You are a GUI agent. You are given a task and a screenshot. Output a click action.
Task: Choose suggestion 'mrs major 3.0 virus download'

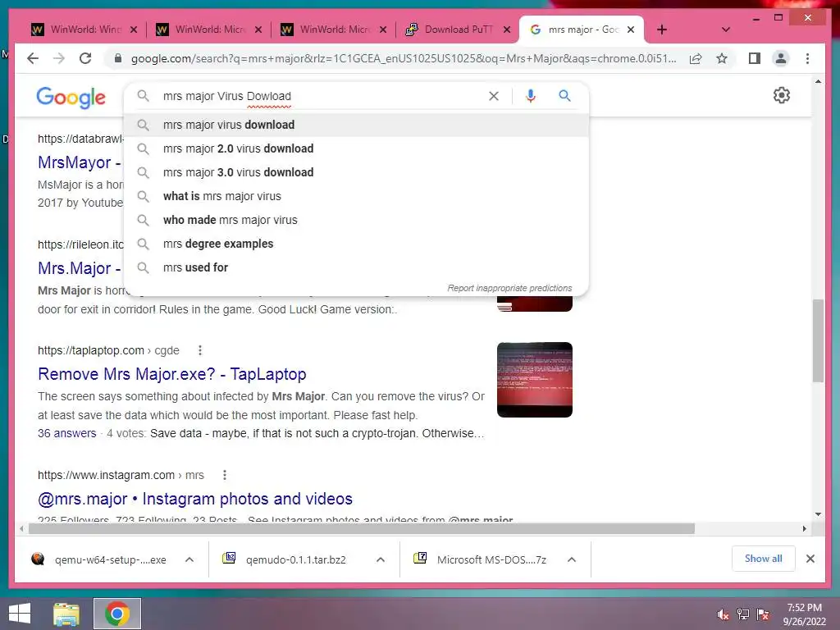[x=356, y=172]
